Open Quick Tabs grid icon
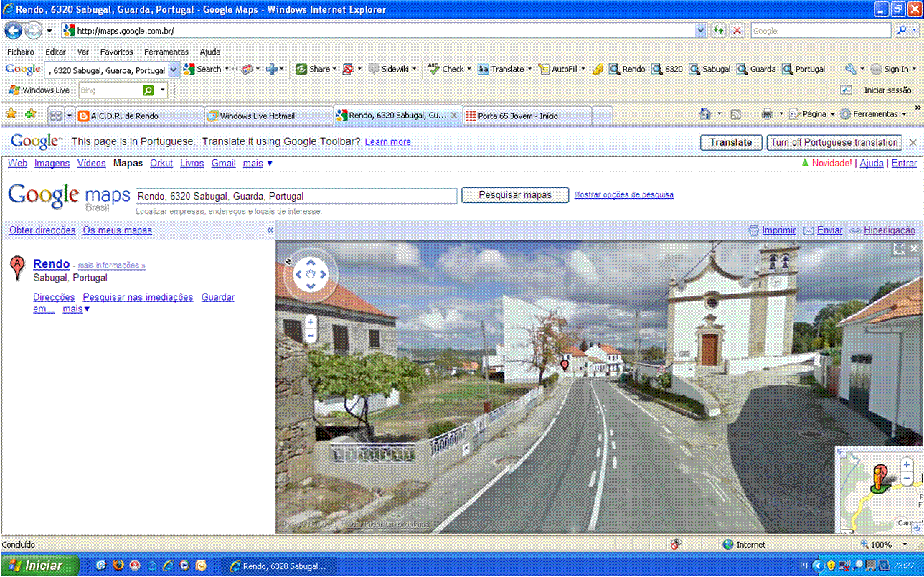924x577 pixels. (x=55, y=116)
